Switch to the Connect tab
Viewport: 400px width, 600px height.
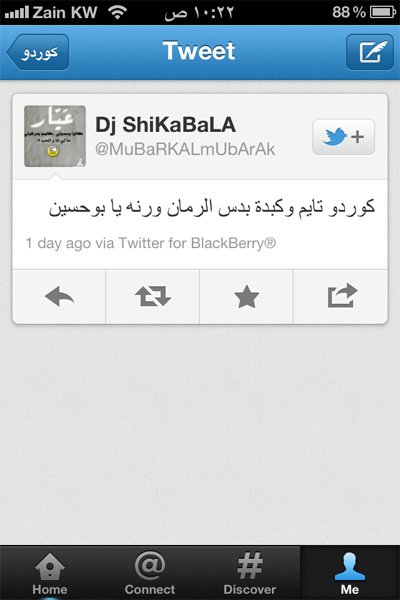click(x=150, y=573)
